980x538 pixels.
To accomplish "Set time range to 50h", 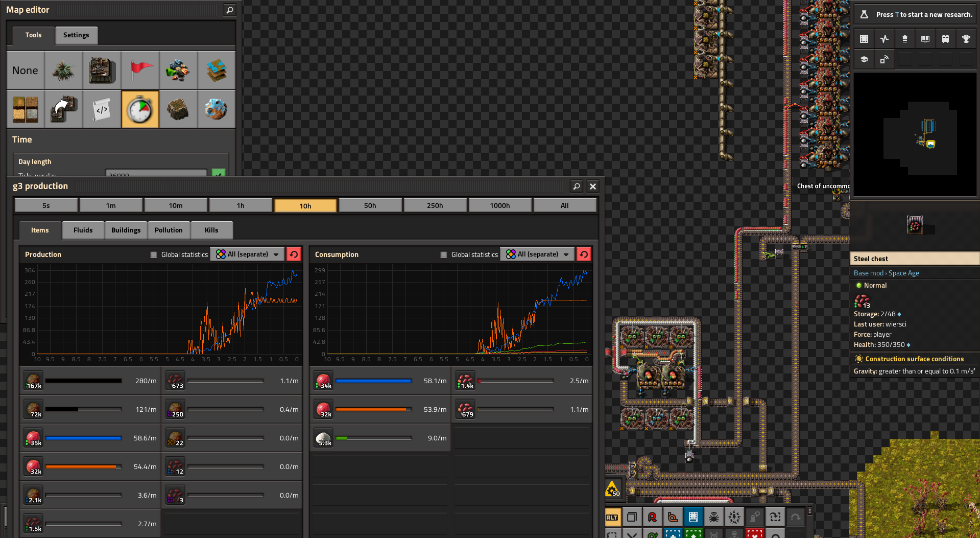I will click(370, 205).
